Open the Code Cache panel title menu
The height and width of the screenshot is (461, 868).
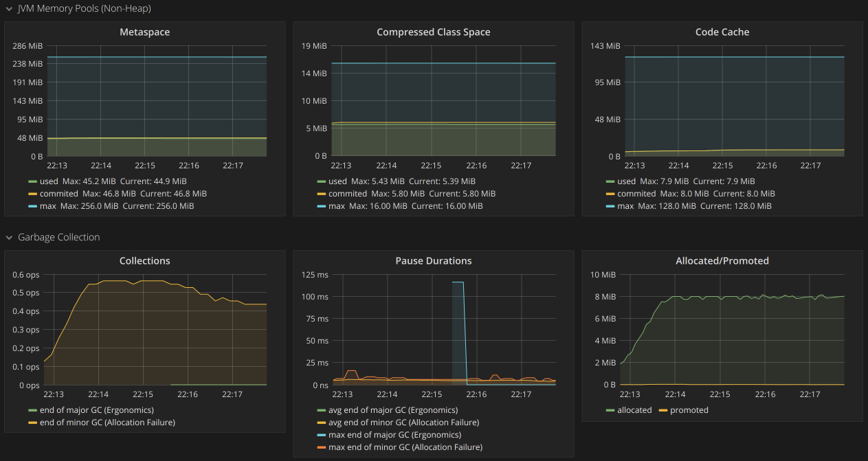pyautogui.click(x=722, y=32)
